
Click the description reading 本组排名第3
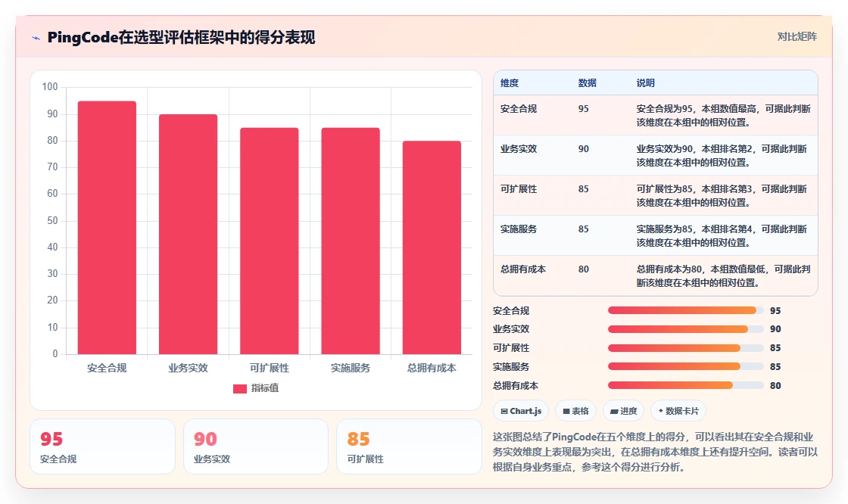724,195
